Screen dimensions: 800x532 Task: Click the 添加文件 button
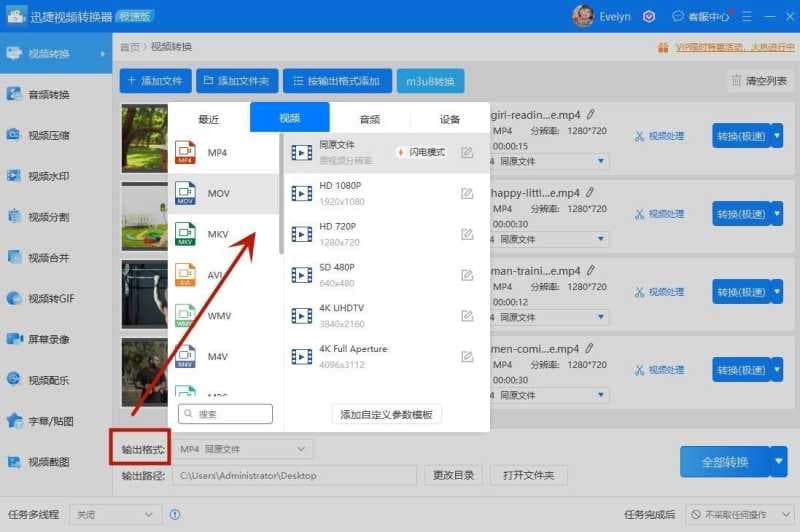pyautogui.click(x=156, y=81)
